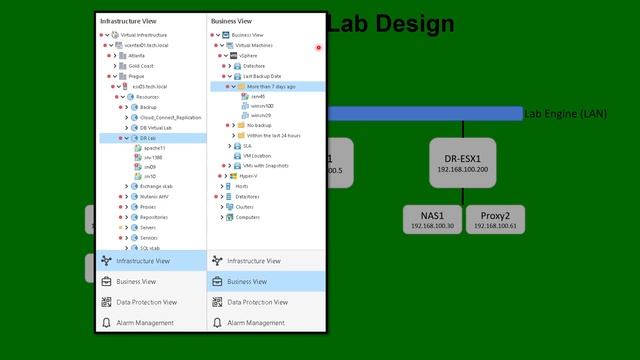Select highlighted Business View tab in right panel
This screenshot has height=360, width=640.
[266, 282]
